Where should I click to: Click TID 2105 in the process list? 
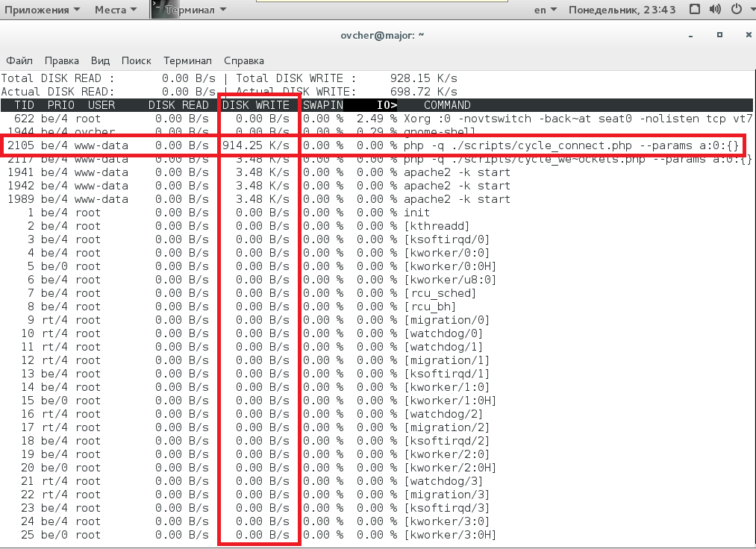point(21,145)
